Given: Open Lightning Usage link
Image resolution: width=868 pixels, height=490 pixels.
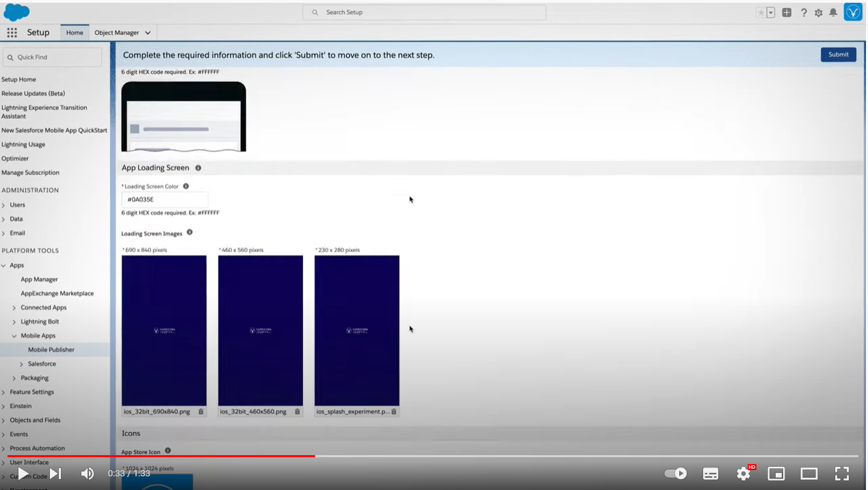Looking at the screenshot, I should (x=23, y=145).
